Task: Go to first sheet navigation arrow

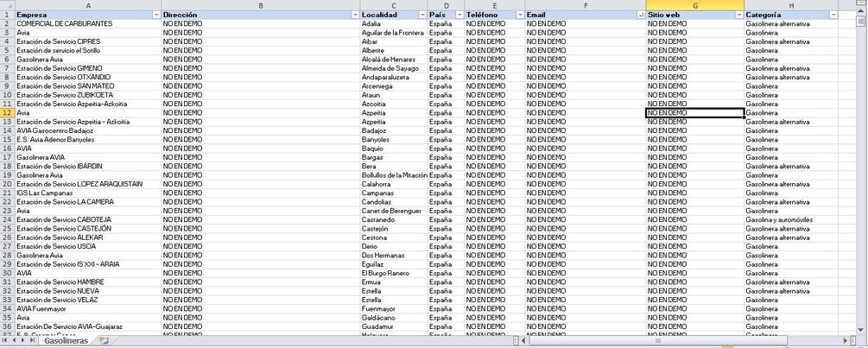Action: (x=5, y=340)
